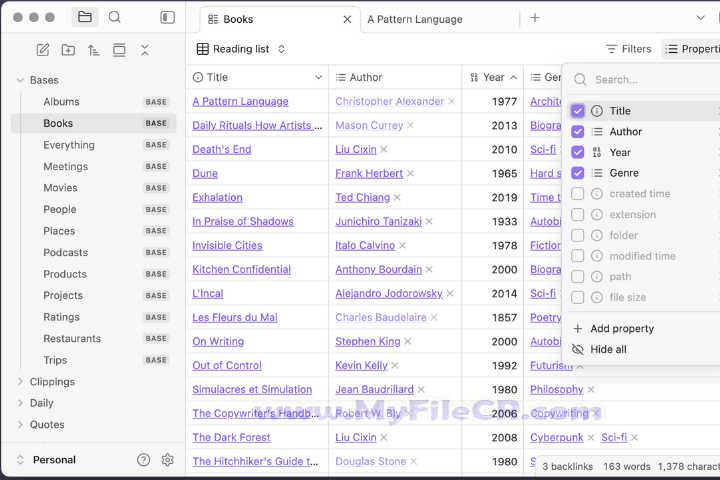This screenshot has width=720, height=480.
Task: Open the search magnifier in top bar
Action: click(114, 17)
